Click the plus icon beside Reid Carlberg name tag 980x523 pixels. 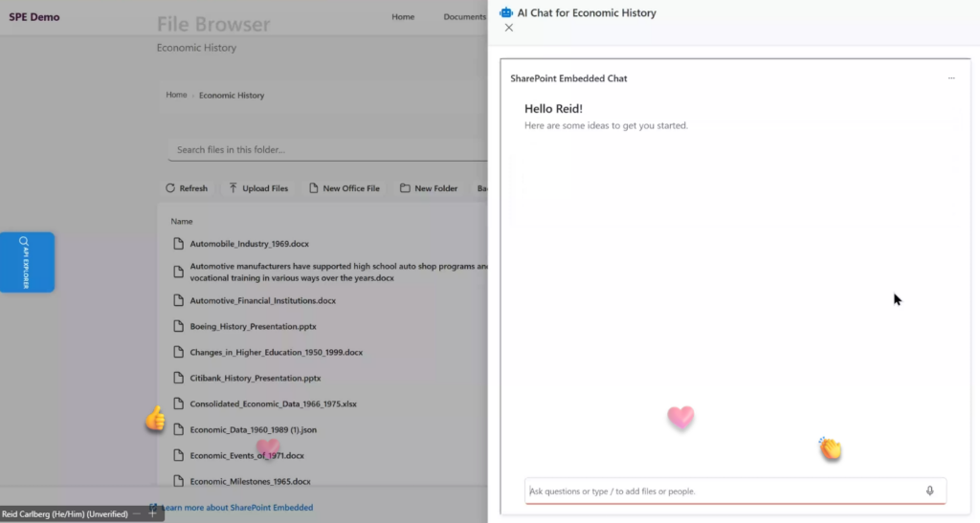[152, 513]
